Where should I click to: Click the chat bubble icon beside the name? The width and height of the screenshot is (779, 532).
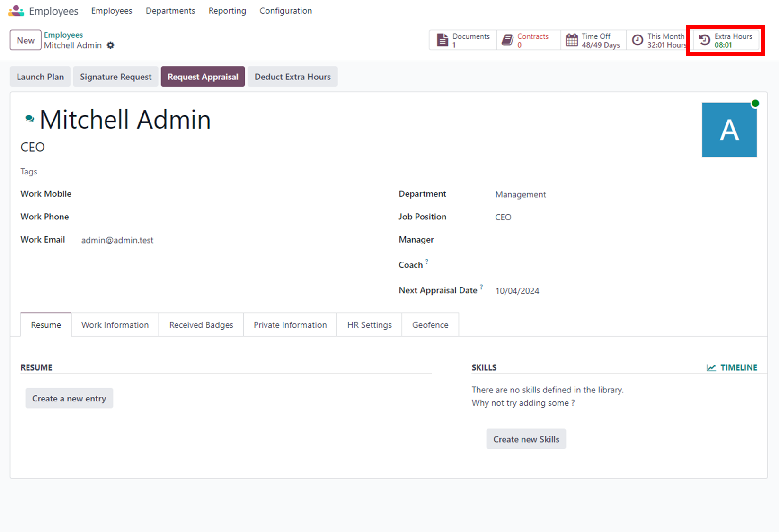[x=29, y=119]
